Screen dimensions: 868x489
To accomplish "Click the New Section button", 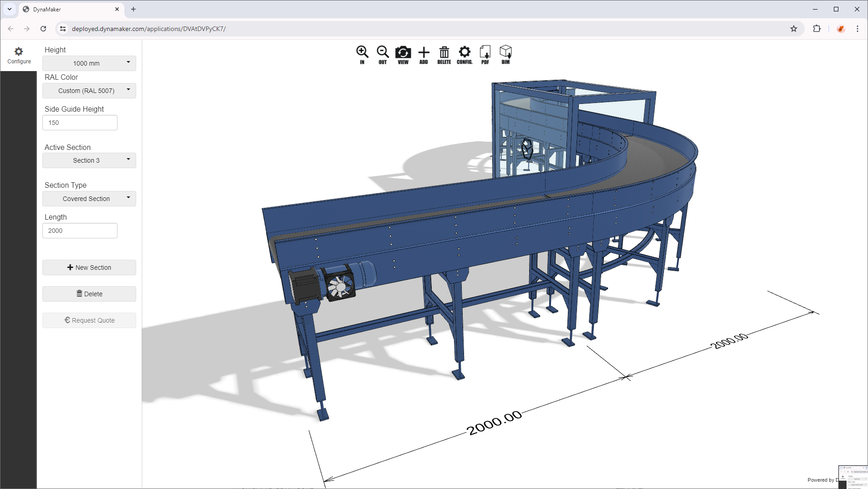I will (x=89, y=268).
